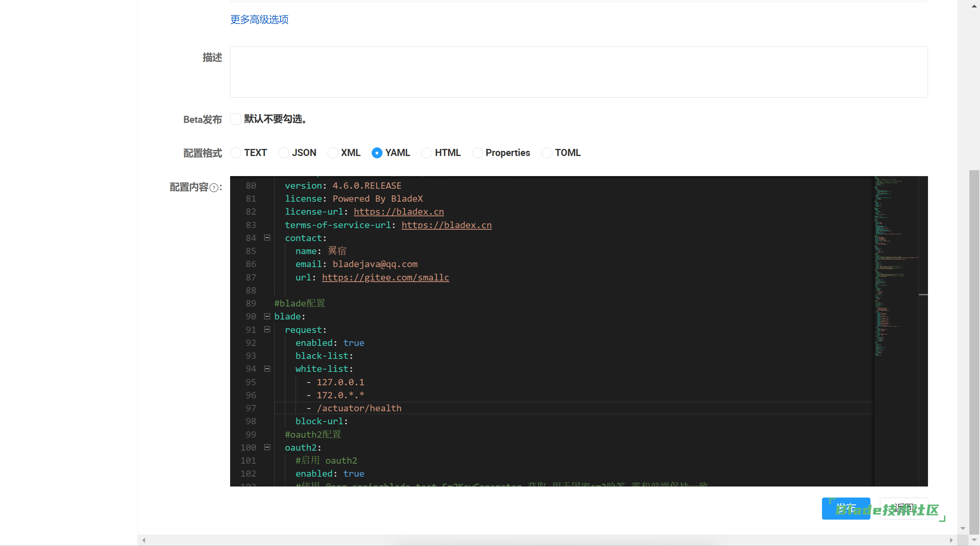
Task: Click the page scrollbar up arrow
Action: [974, 6]
